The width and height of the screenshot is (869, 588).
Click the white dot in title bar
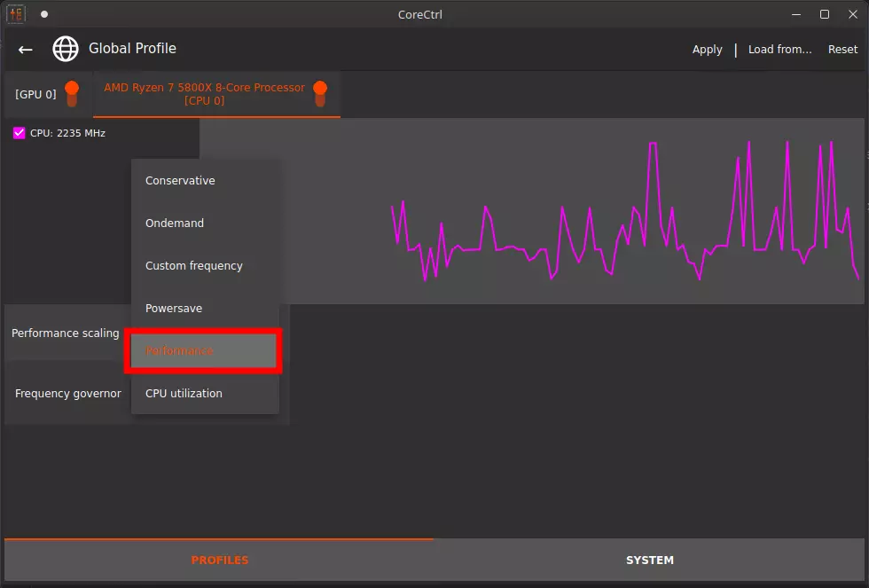pos(44,14)
